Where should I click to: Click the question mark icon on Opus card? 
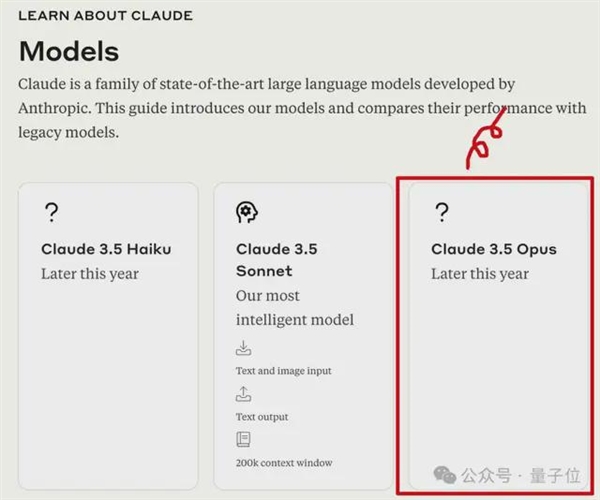click(442, 213)
